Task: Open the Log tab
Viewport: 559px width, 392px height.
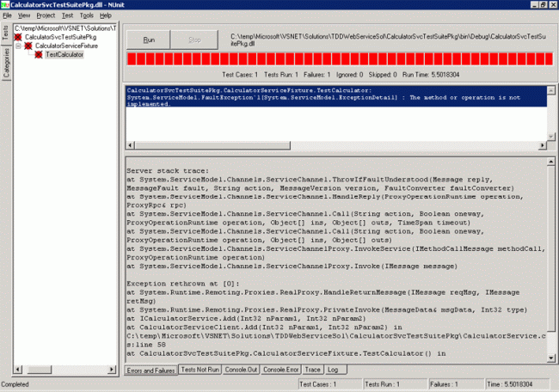Action: [x=335, y=370]
